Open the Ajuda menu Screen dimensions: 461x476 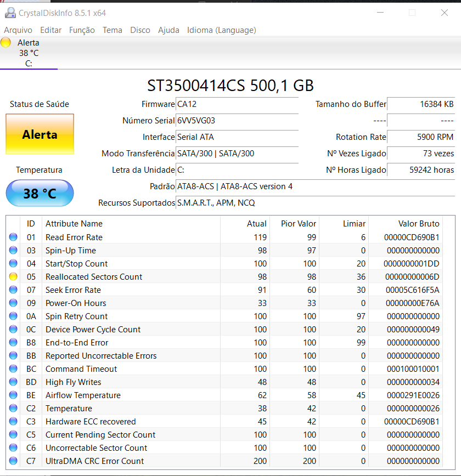coord(168,30)
